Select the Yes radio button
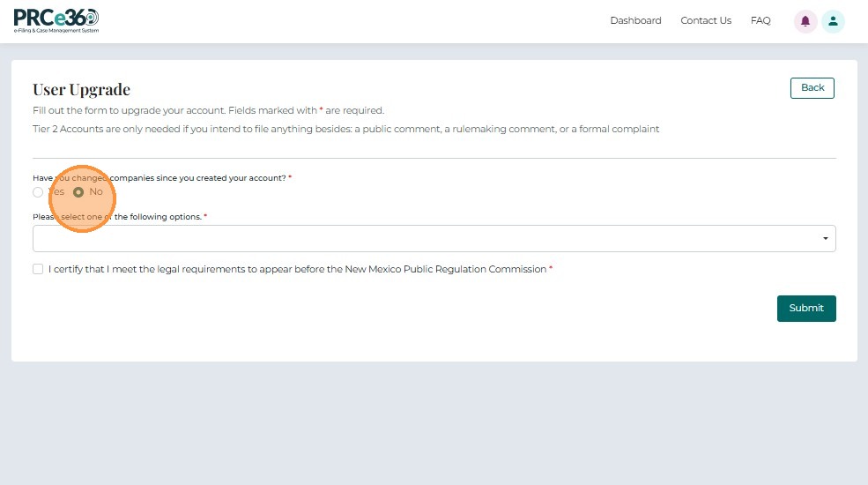 click(x=38, y=192)
